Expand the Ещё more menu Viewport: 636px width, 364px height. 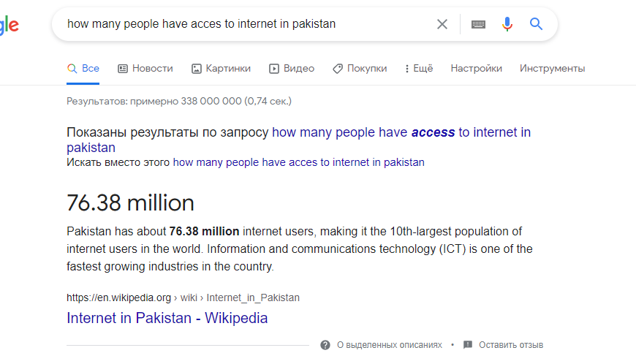(418, 69)
